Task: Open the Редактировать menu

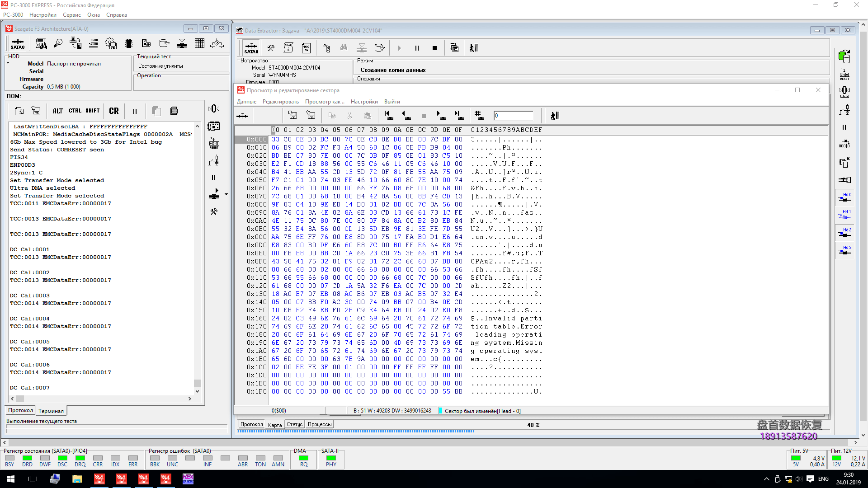Action: 281,102
